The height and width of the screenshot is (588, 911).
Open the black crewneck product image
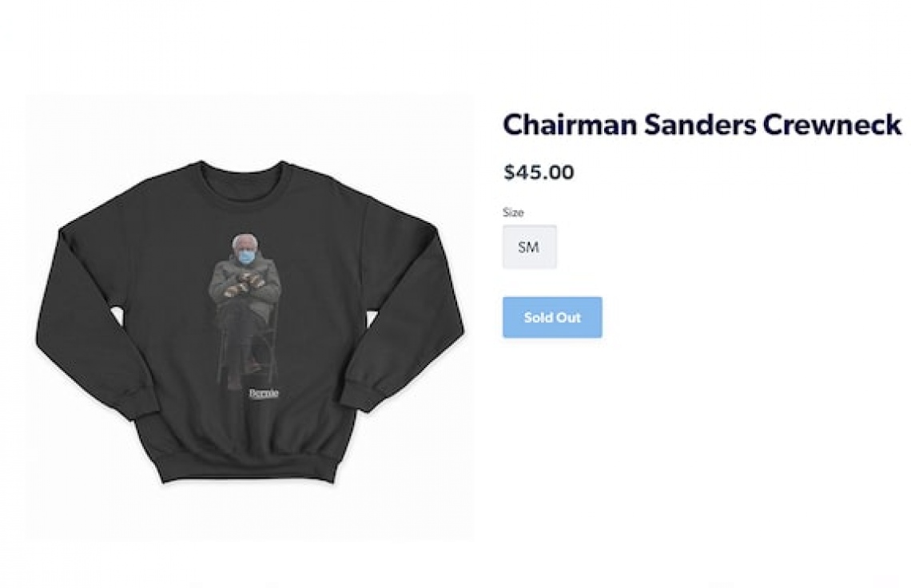point(250,320)
